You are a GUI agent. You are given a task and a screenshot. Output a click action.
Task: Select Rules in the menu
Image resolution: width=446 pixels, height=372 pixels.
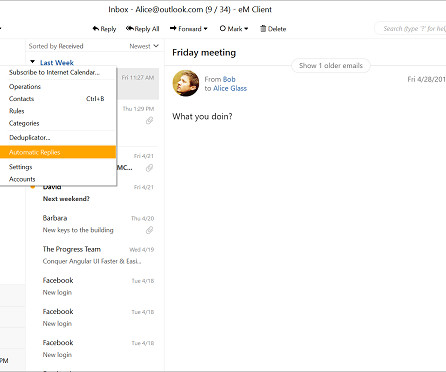pos(58,111)
